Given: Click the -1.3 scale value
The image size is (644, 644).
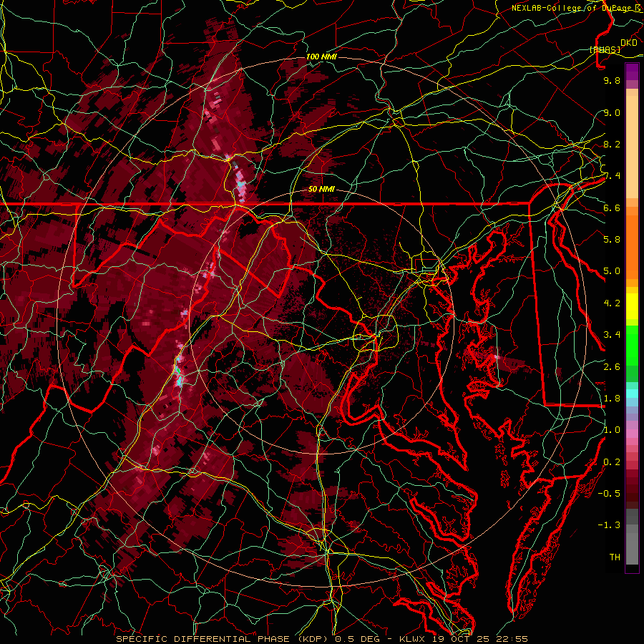Looking at the screenshot, I should pyautogui.click(x=609, y=525).
